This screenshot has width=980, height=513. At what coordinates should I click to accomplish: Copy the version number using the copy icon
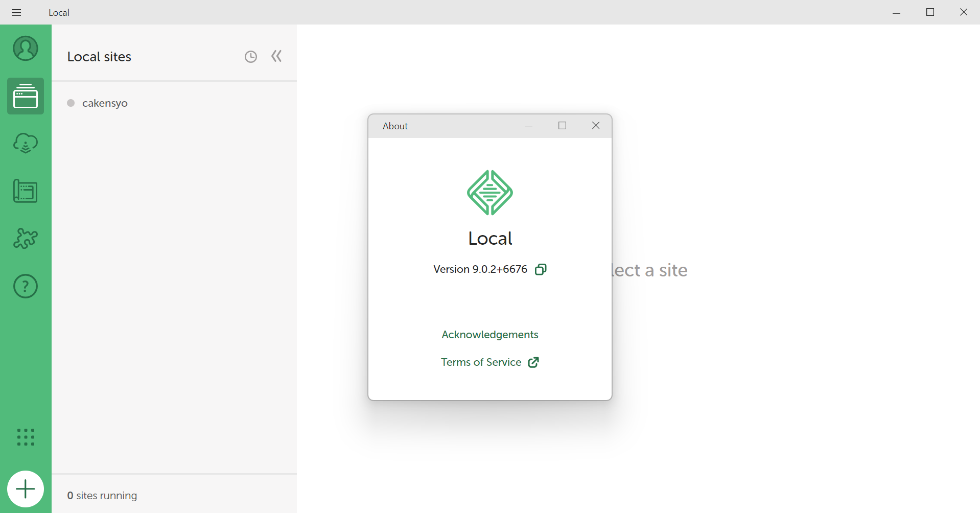coord(541,269)
